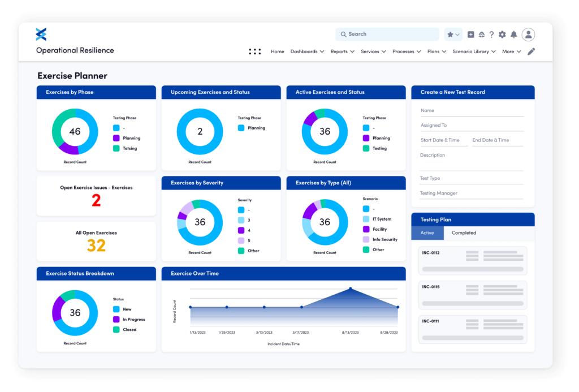Open the Reports dropdown

pos(342,51)
